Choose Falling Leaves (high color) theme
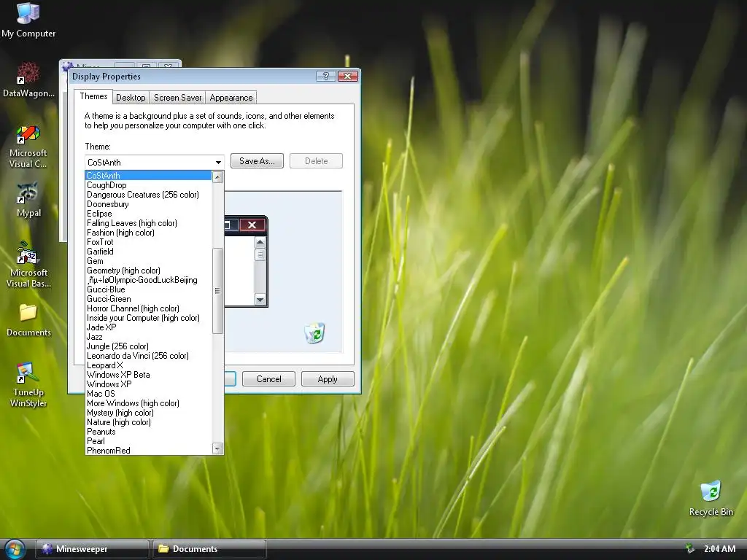The image size is (747, 560). (x=148, y=223)
